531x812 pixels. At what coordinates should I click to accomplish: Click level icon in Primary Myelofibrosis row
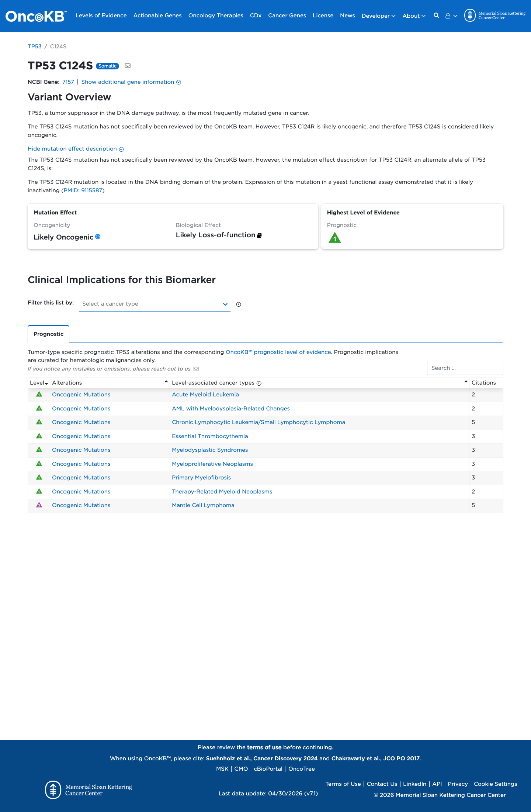click(39, 477)
